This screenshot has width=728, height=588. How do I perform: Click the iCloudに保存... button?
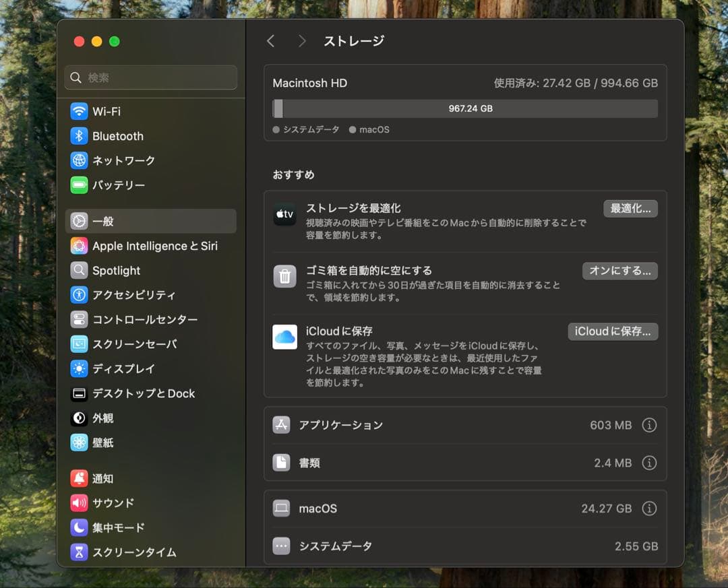click(613, 331)
